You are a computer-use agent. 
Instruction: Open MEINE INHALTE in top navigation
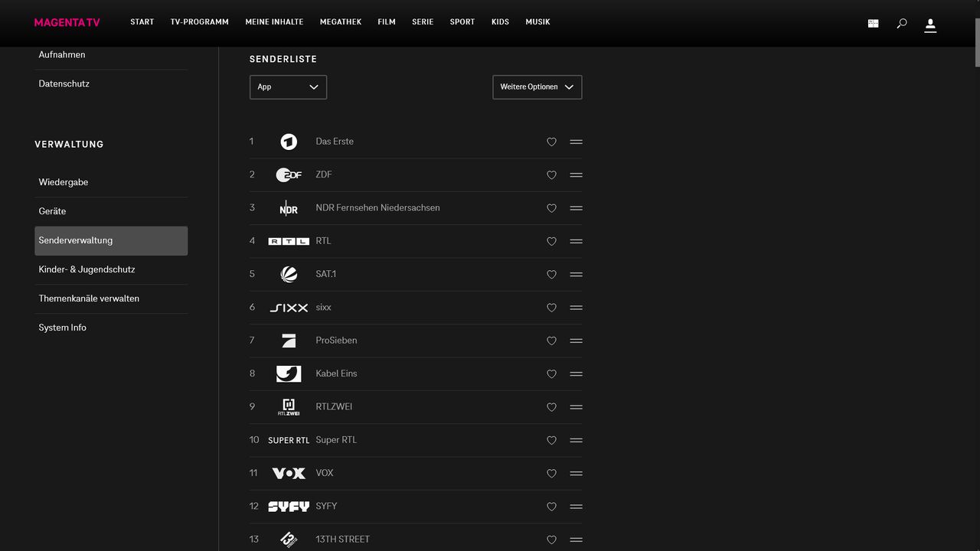274,22
